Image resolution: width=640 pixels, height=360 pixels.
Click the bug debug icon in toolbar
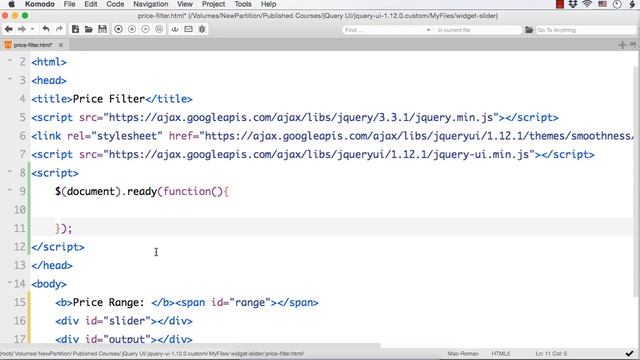pyautogui.click(x=202, y=29)
